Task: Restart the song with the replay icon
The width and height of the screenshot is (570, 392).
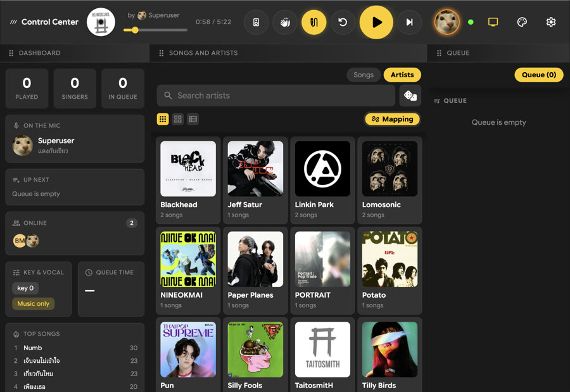Action: pos(343,22)
